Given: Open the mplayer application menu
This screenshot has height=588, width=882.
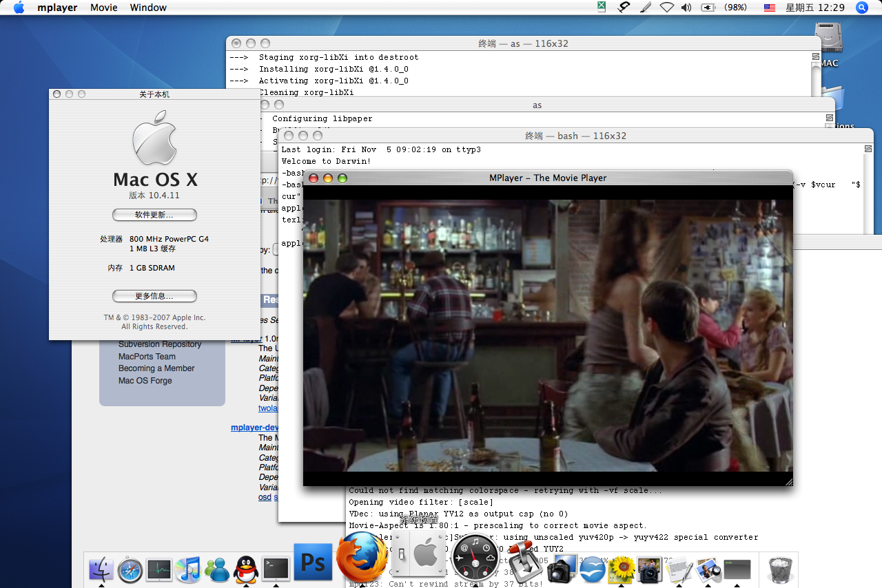Looking at the screenshot, I should (x=57, y=8).
